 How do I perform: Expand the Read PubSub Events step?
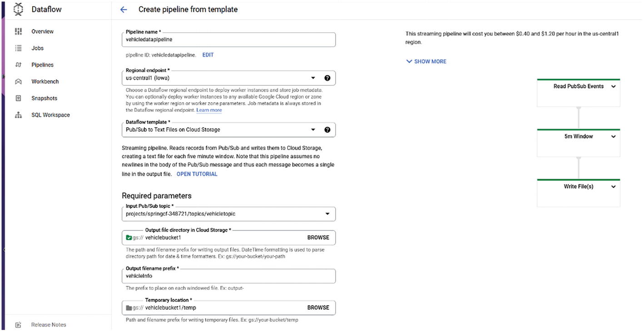click(613, 86)
